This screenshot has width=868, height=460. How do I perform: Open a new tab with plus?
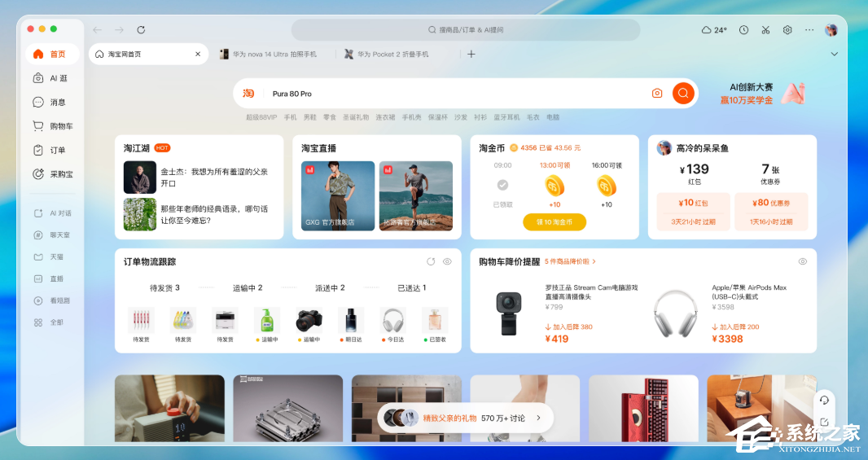pos(471,55)
